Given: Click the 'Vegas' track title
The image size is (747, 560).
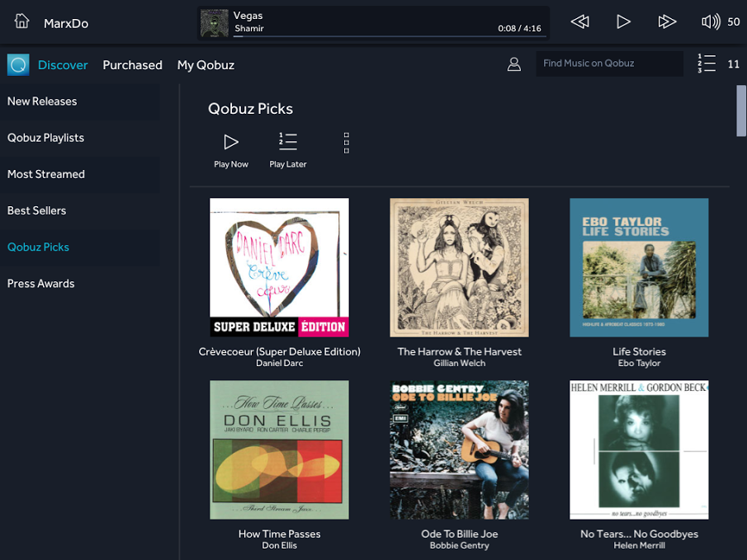Looking at the screenshot, I should click(x=248, y=16).
